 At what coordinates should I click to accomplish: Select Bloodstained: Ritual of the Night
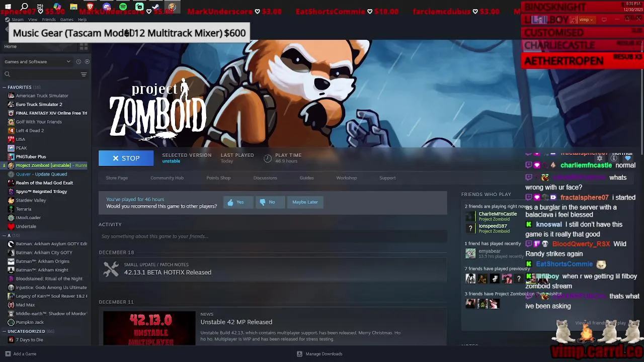pos(49,279)
